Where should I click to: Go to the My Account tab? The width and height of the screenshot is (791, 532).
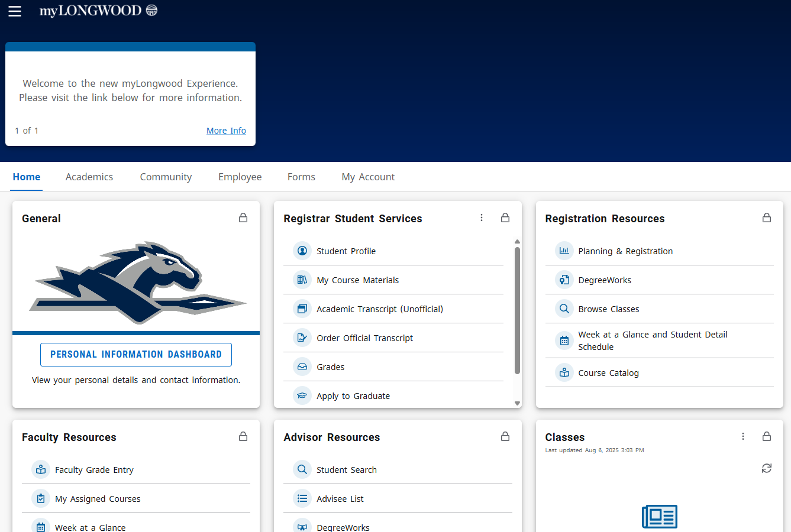[x=368, y=177]
